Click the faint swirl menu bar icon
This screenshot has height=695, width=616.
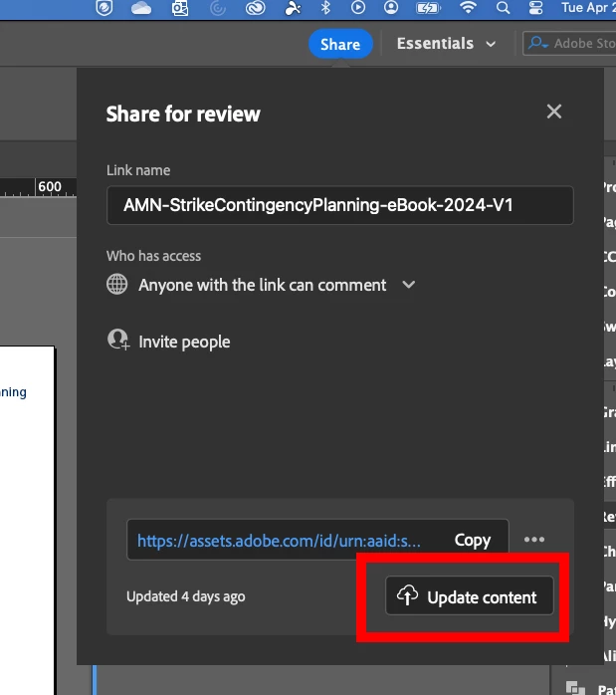(217, 8)
